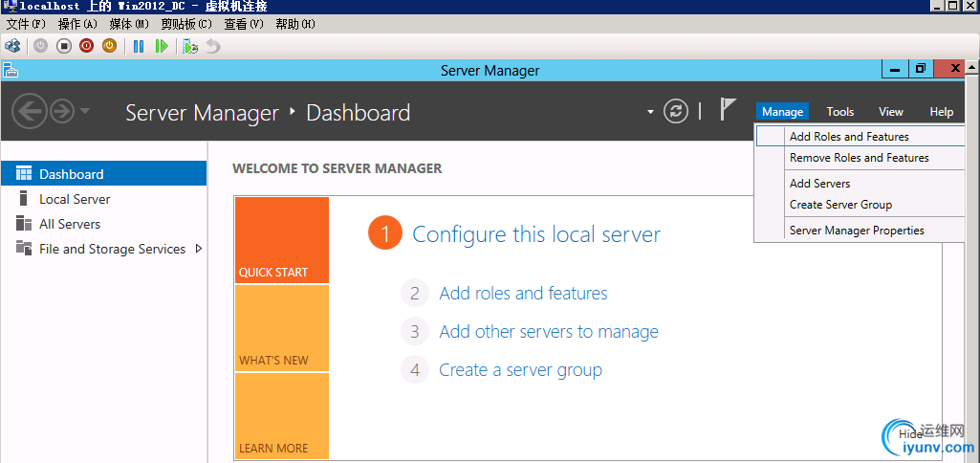Restore down the Server Manager window

920,68
